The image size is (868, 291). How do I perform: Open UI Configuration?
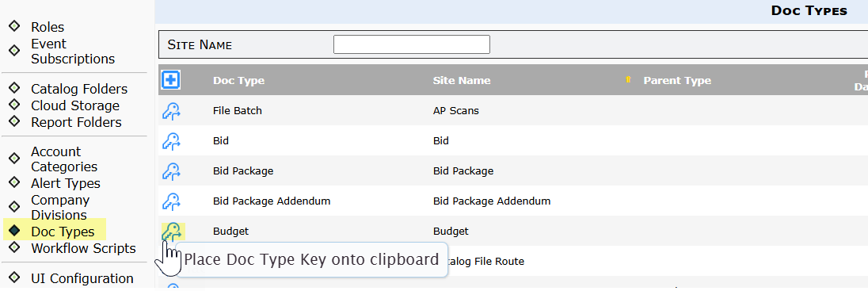[x=82, y=279]
